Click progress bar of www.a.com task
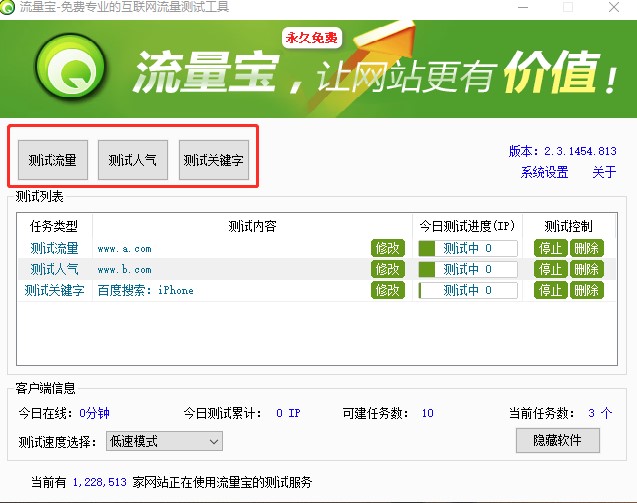637x503 pixels. coord(468,248)
